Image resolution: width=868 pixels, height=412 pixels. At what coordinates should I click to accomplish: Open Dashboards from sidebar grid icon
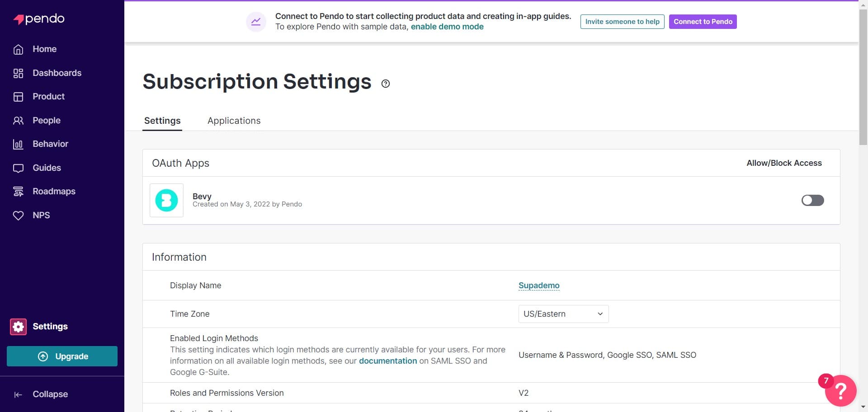pos(18,73)
